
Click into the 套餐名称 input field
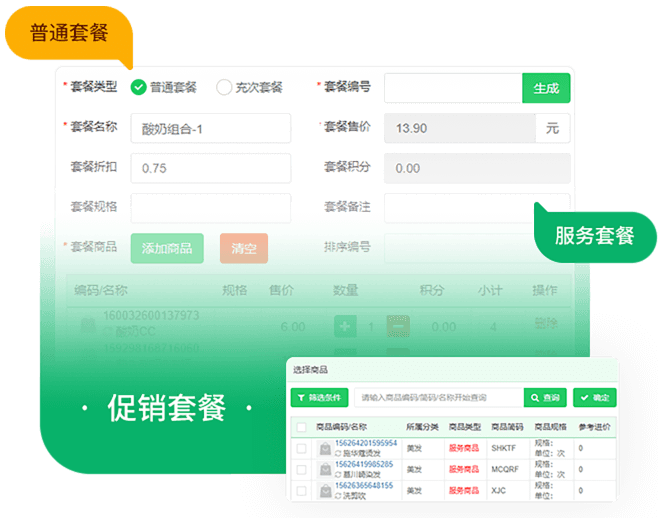point(210,128)
